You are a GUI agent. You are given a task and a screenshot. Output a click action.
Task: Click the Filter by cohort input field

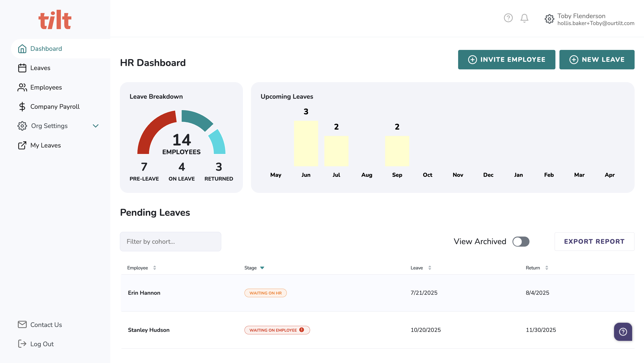click(x=170, y=241)
